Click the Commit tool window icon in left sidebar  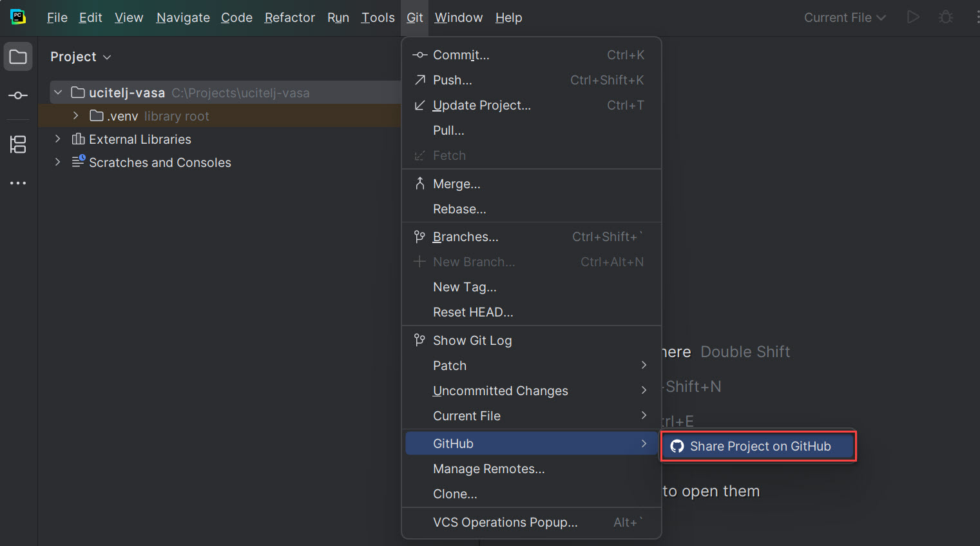click(17, 95)
